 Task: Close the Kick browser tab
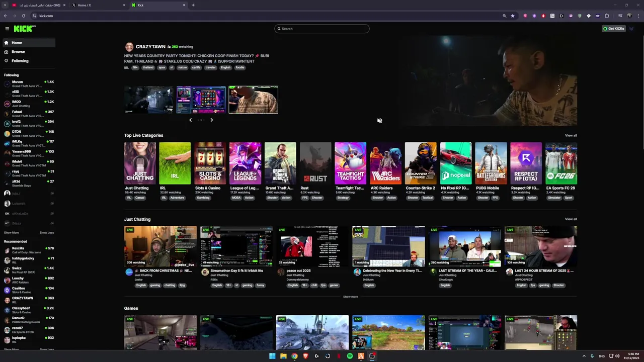[184, 5]
